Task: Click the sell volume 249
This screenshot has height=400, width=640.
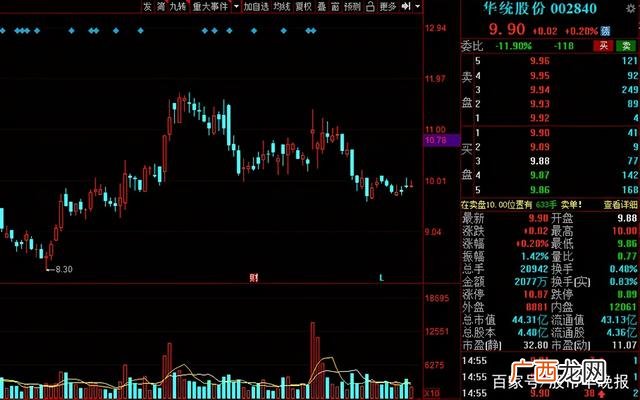Action: point(630,90)
